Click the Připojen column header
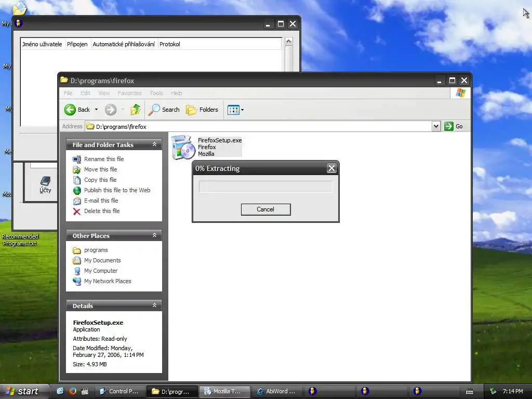This screenshot has height=399, width=532. click(77, 44)
